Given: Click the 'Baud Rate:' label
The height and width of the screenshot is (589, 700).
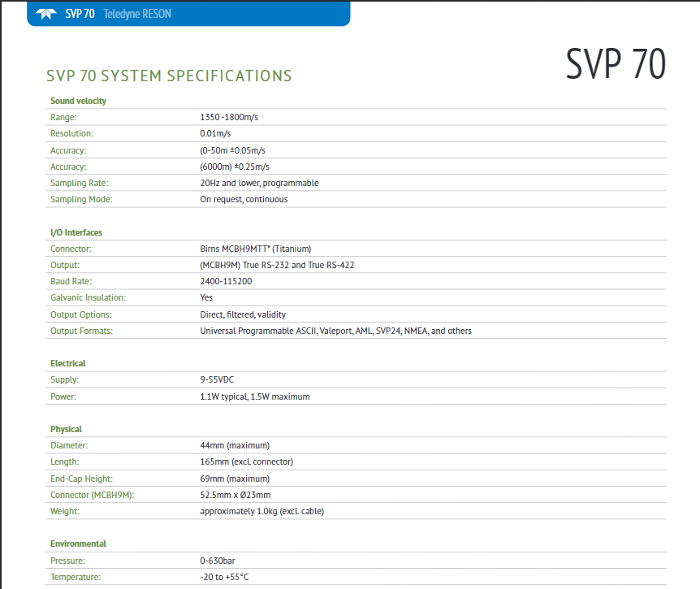Looking at the screenshot, I should pos(71,281).
